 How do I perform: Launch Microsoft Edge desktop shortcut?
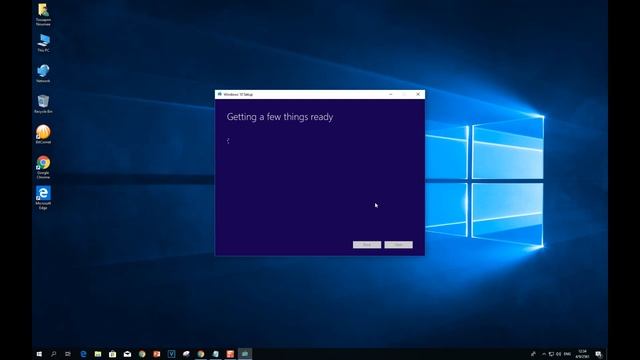coord(43,198)
